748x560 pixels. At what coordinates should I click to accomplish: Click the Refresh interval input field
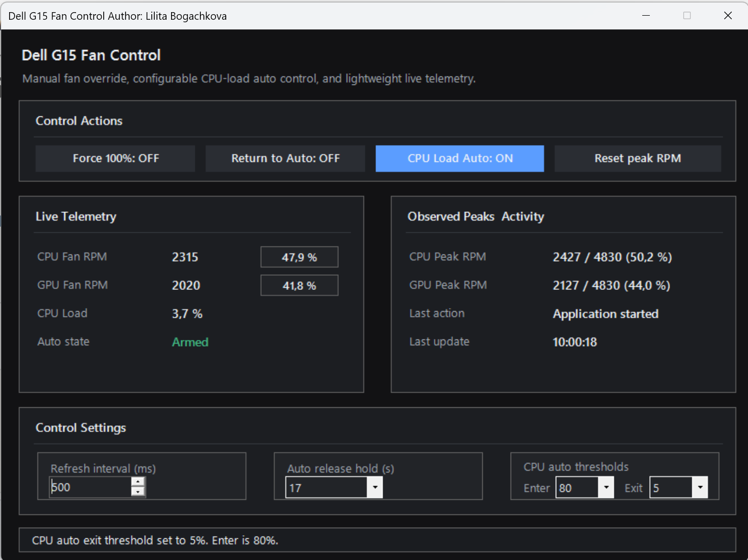pos(90,487)
